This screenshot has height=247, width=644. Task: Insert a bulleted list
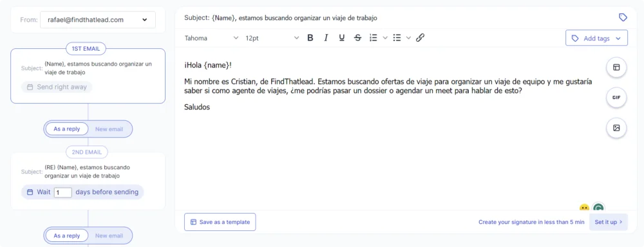pyautogui.click(x=397, y=38)
